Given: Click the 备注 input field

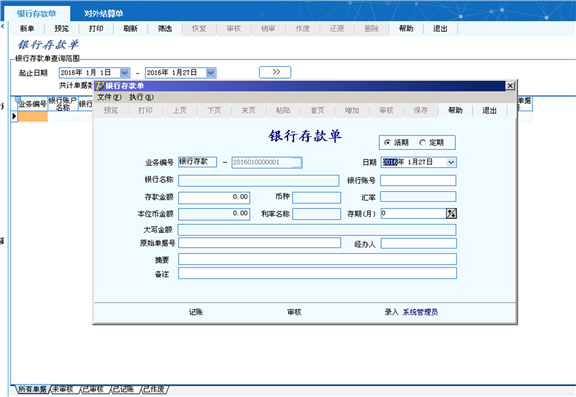Looking at the screenshot, I should point(317,273).
